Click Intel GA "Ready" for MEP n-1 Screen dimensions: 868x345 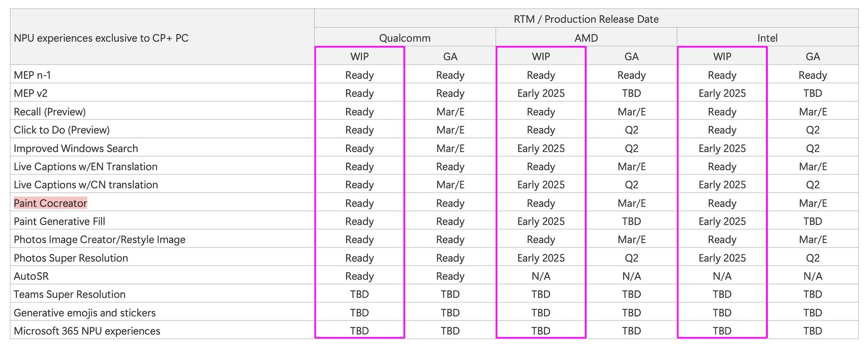[812, 75]
